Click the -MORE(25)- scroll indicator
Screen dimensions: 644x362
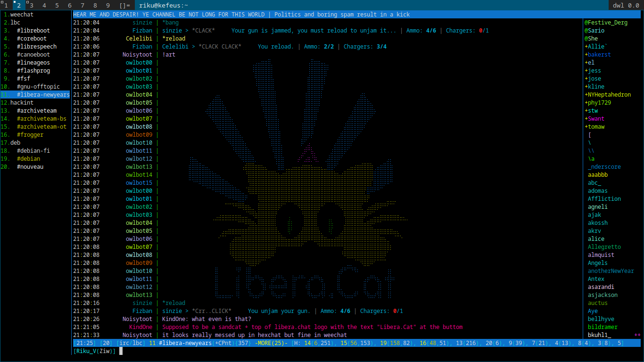click(271, 343)
